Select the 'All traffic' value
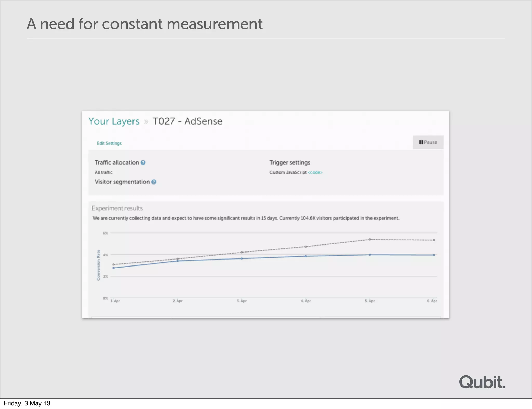 click(103, 172)
